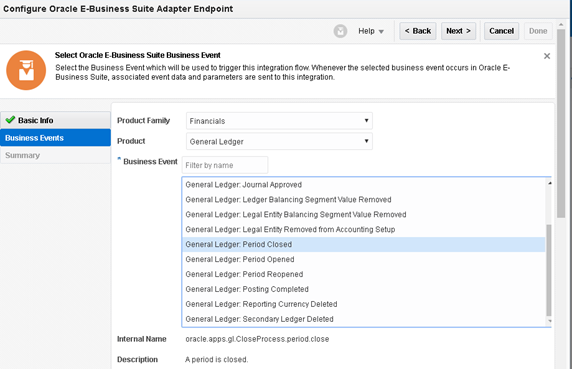Select General Ledger: Journal Approved event

point(363,185)
